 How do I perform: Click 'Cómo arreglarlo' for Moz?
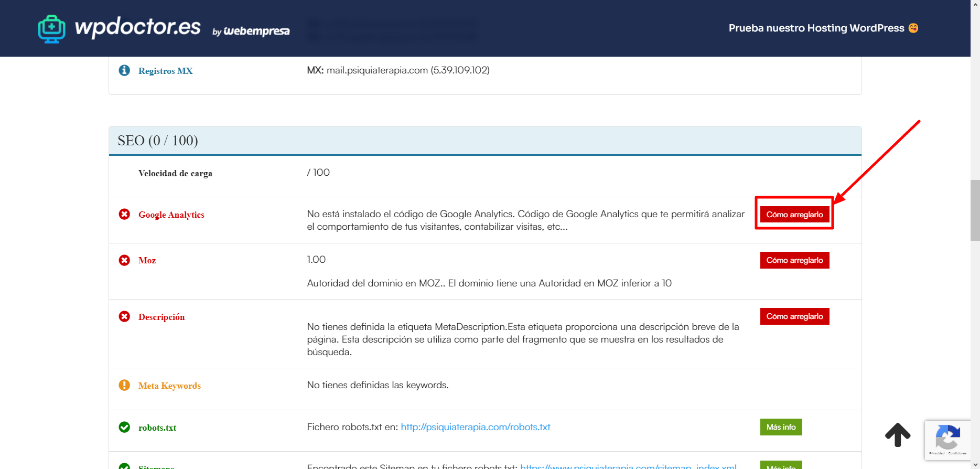pyautogui.click(x=794, y=260)
